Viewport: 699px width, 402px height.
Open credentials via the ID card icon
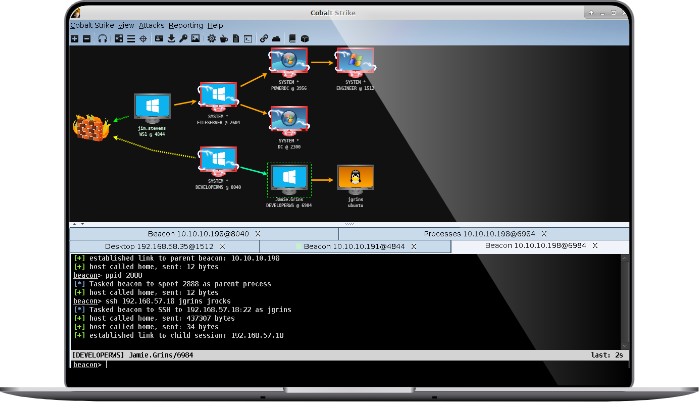tap(159, 39)
